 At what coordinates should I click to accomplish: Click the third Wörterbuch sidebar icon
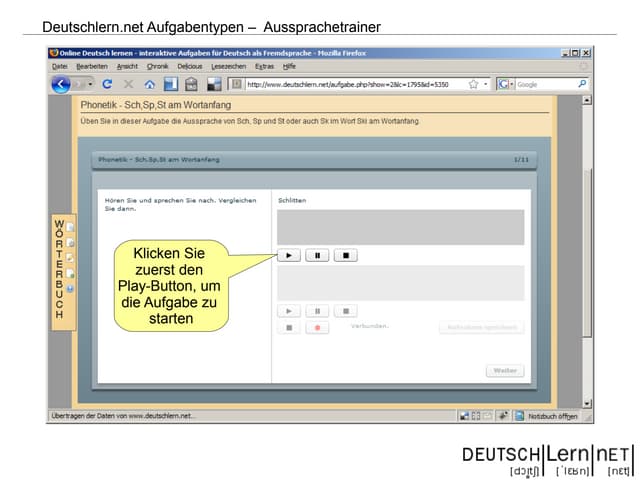point(70,258)
